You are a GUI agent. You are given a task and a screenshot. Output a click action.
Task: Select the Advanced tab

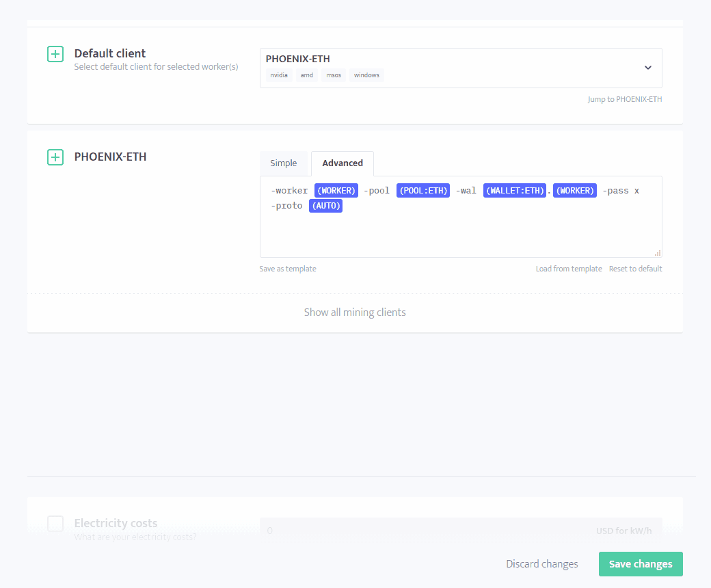coord(343,163)
